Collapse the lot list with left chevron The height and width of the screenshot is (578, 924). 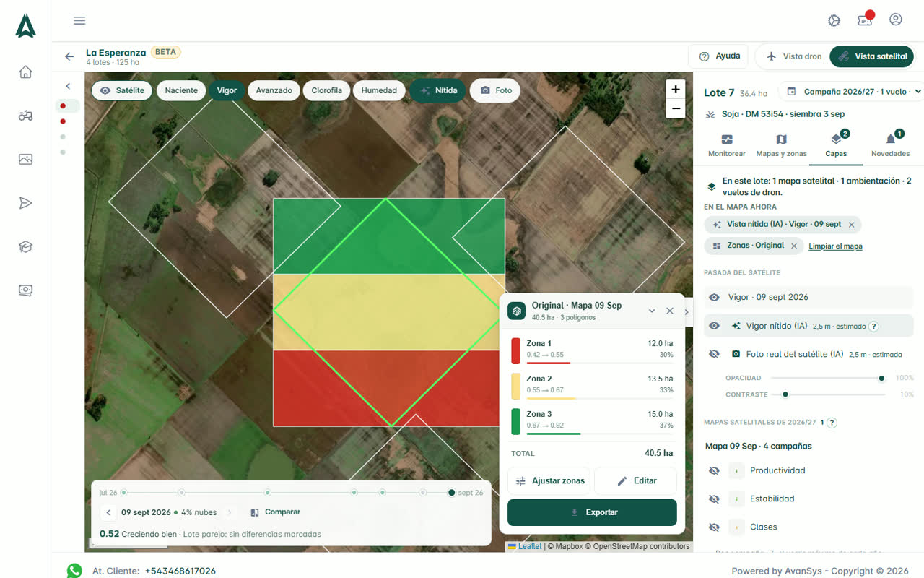click(68, 86)
